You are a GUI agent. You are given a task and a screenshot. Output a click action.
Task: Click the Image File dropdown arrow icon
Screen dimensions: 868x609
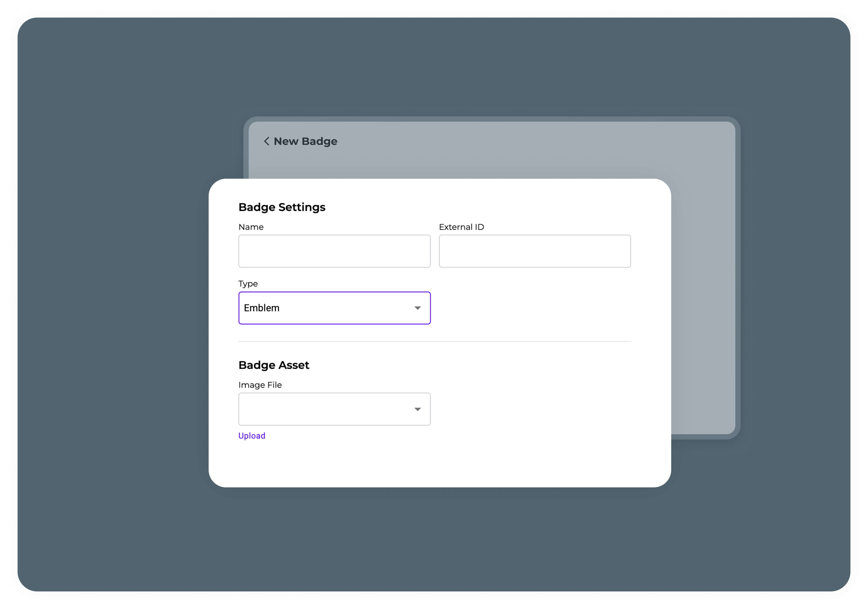click(x=417, y=409)
